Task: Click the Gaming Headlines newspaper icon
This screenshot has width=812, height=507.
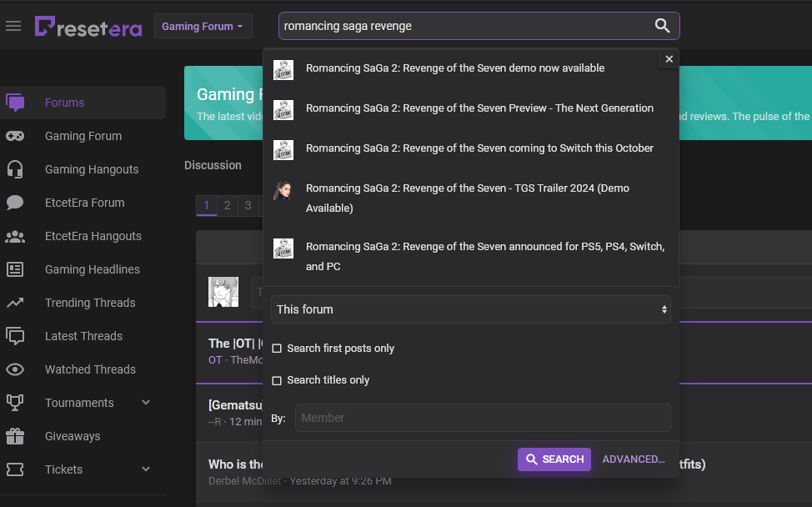Action: point(15,269)
